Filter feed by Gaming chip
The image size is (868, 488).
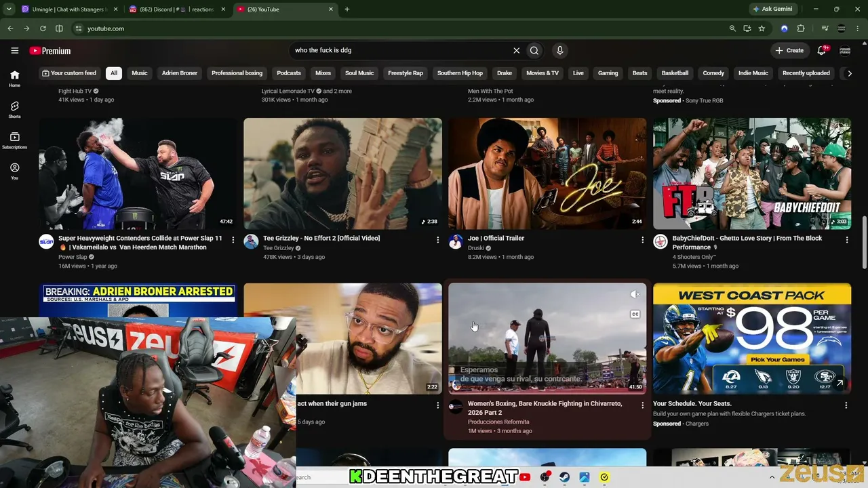pos(608,73)
